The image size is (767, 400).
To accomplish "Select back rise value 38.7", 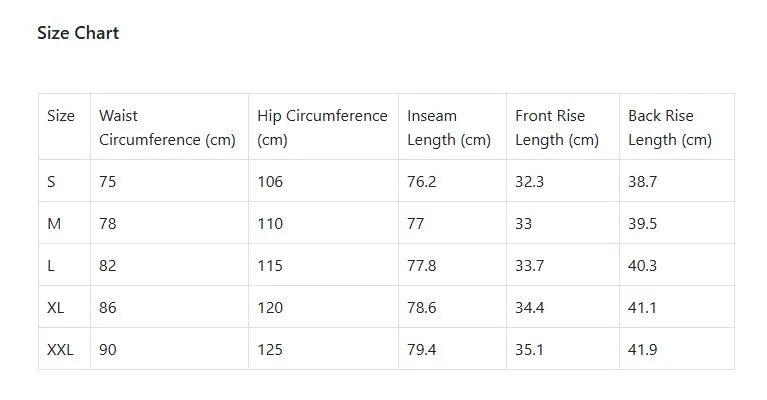I will (642, 182).
